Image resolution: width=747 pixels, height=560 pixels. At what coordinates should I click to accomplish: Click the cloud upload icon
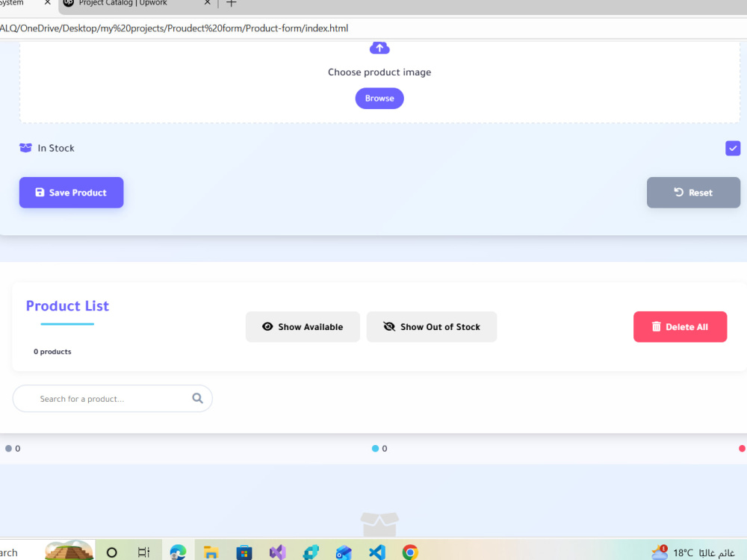379,48
